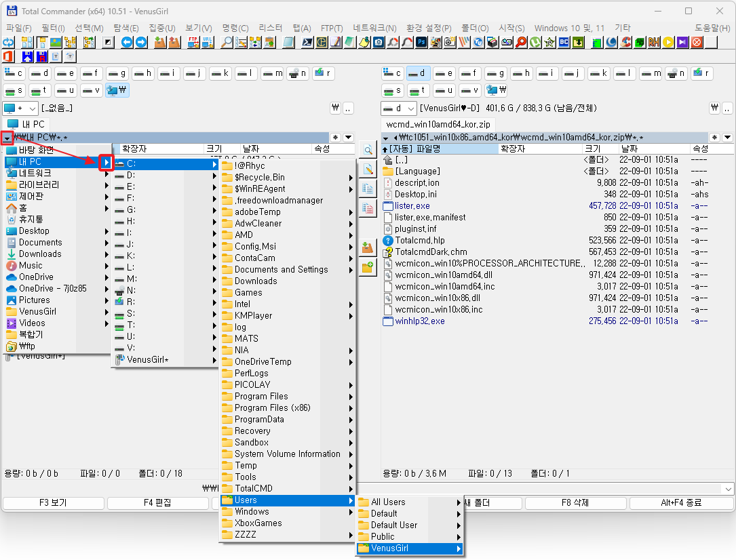
Task: Click the CCleaner toolbar icon
Action: coord(625,42)
